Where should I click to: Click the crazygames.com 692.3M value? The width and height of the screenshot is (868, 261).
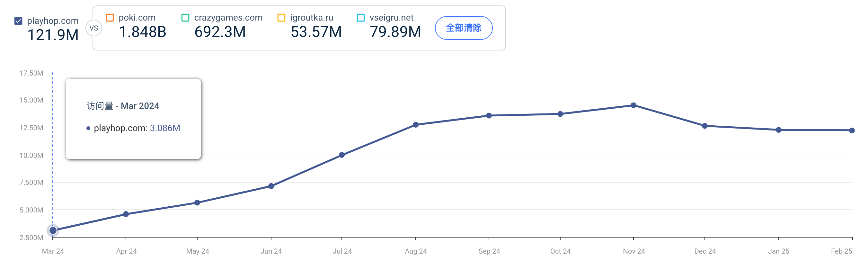tap(220, 32)
